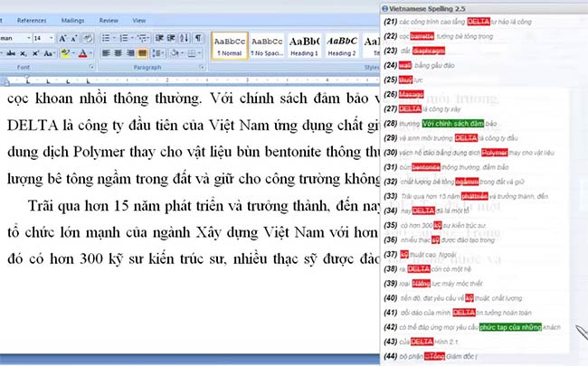Image resolution: width=588 pixels, height=366 pixels.
Task: Open the Font dialog launcher
Action: 91,67
